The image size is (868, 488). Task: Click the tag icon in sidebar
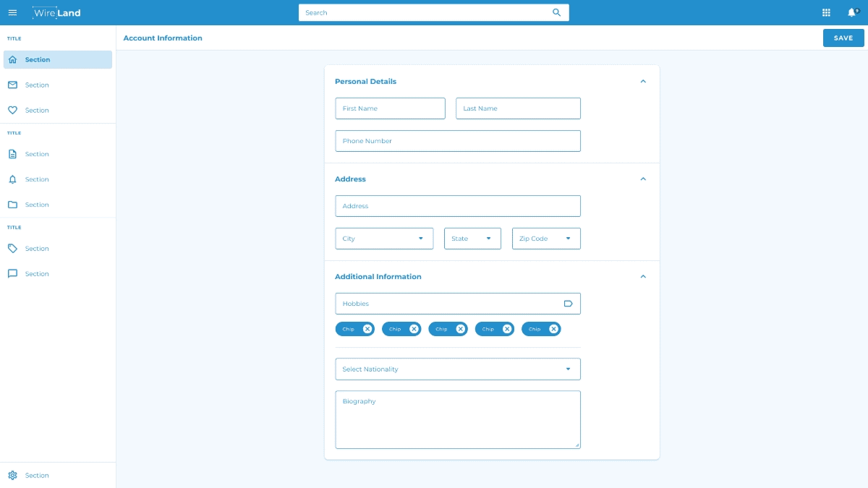pyautogui.click(x=12, y=249)
